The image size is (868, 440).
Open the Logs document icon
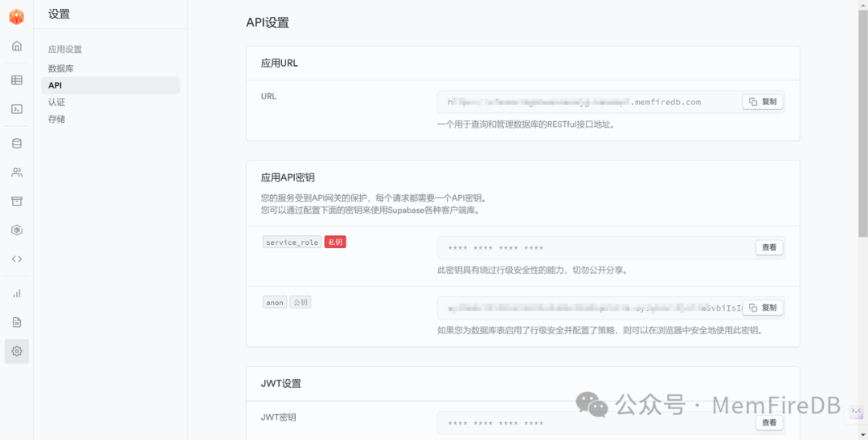point(17,322)
